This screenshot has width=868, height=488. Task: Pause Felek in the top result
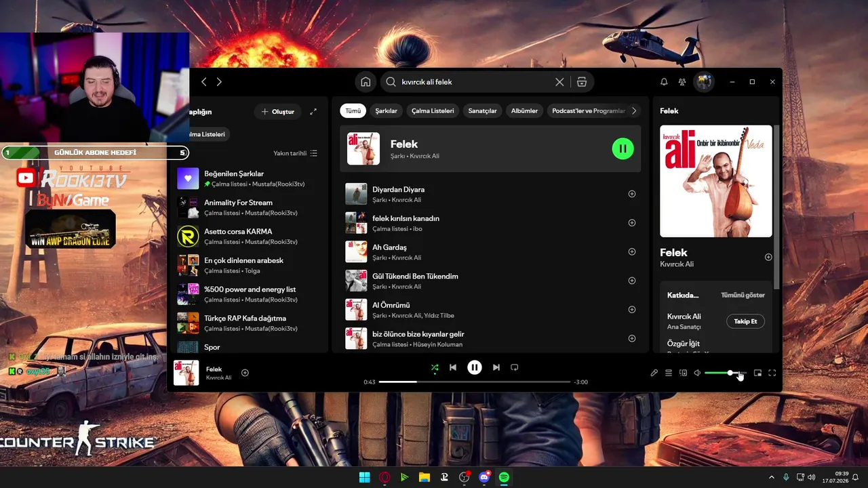(623, 148)
